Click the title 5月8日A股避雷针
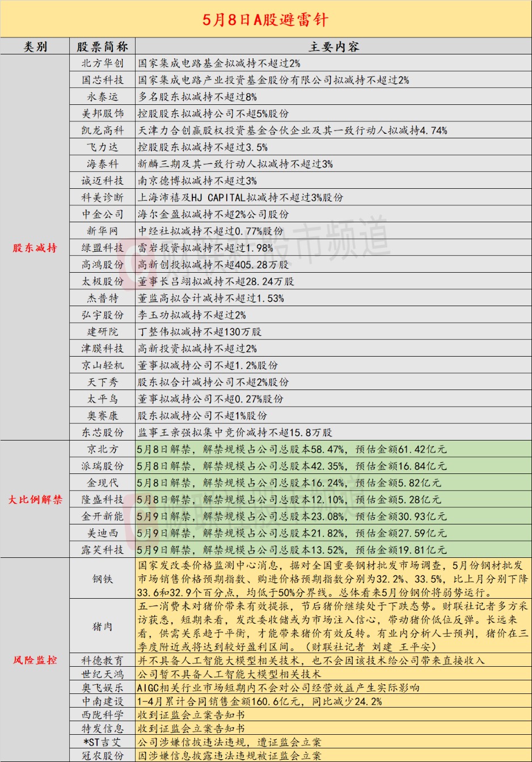Viewport: 532px width, 762px height. (266, 19)
